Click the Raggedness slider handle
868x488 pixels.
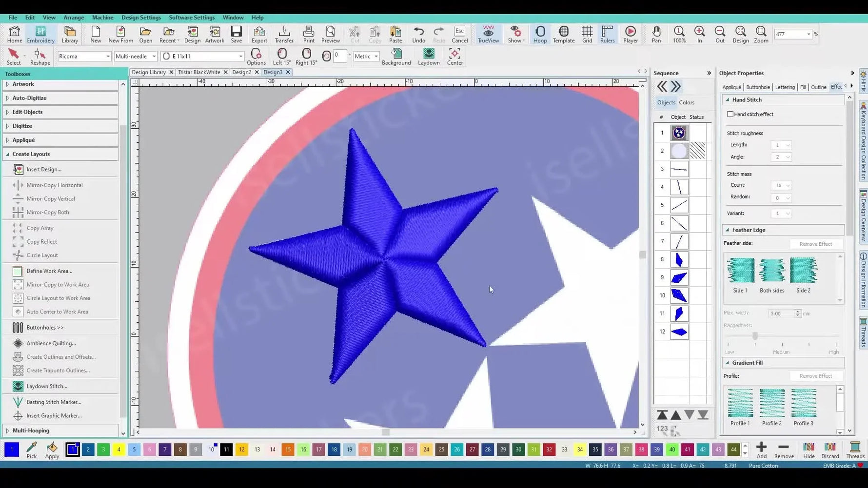pyautogui.click(x=755, y=336)
